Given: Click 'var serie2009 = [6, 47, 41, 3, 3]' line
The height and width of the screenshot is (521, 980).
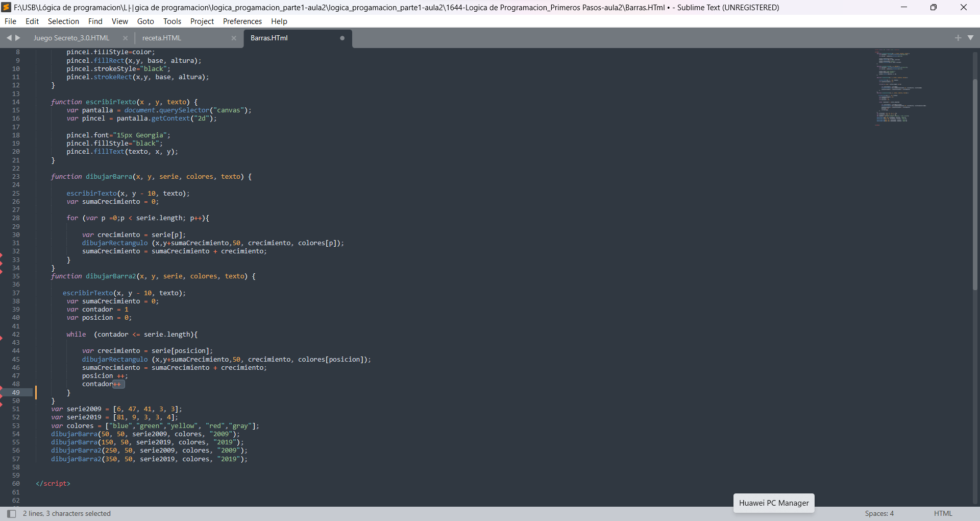Looking at the screenshot, I should [x=116, y=409].
